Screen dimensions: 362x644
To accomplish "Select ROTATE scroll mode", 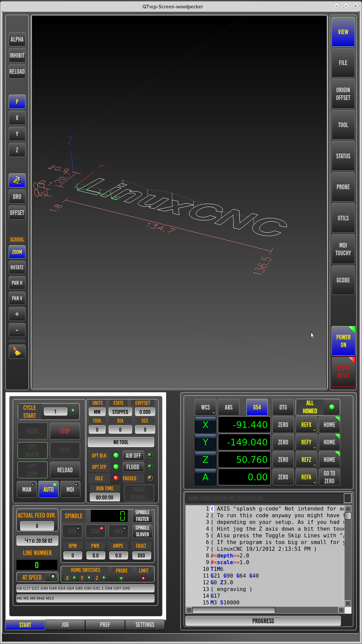I will 17,267.
